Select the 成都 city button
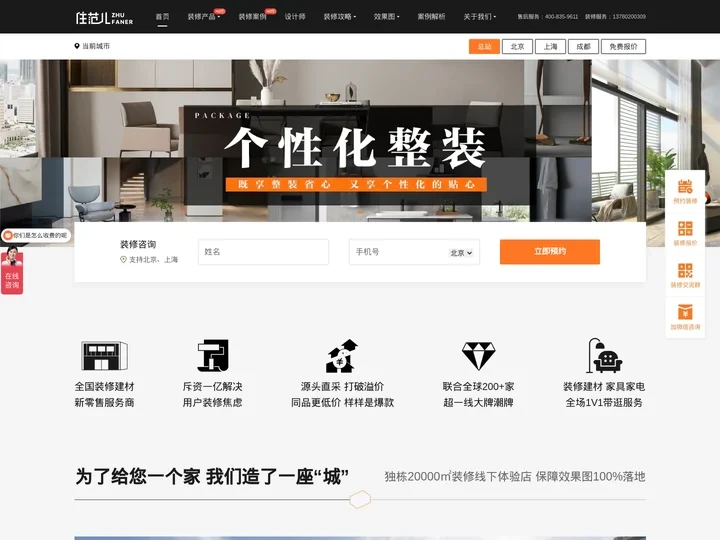The width and height of the screenshot is (720, 540). tap(584, 46)
